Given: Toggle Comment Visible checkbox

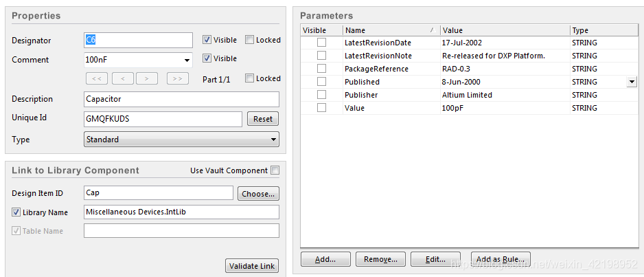Looking at the screenshot, I should [x=207, y=58].
